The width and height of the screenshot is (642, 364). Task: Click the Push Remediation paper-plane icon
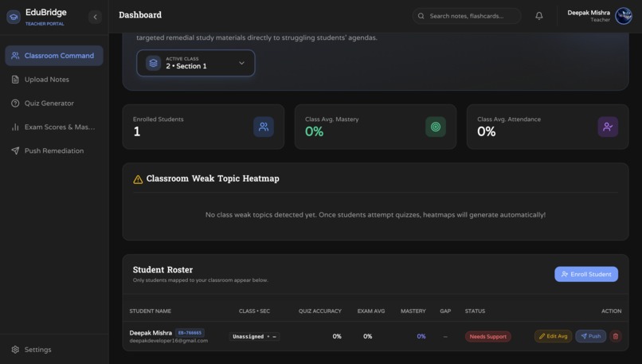point(15,151)
